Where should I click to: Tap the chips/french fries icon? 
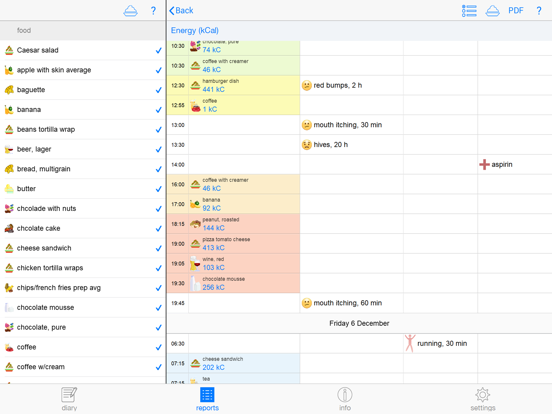coord(9,288)
